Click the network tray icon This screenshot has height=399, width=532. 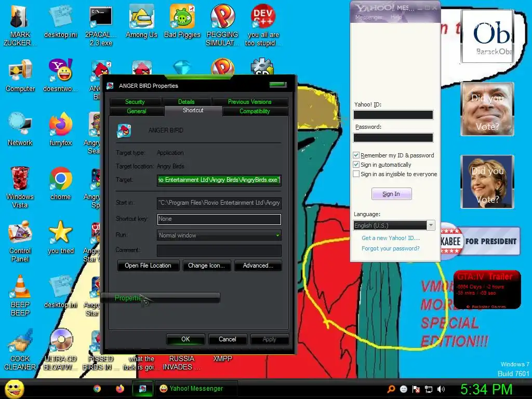tap(429, 389)
